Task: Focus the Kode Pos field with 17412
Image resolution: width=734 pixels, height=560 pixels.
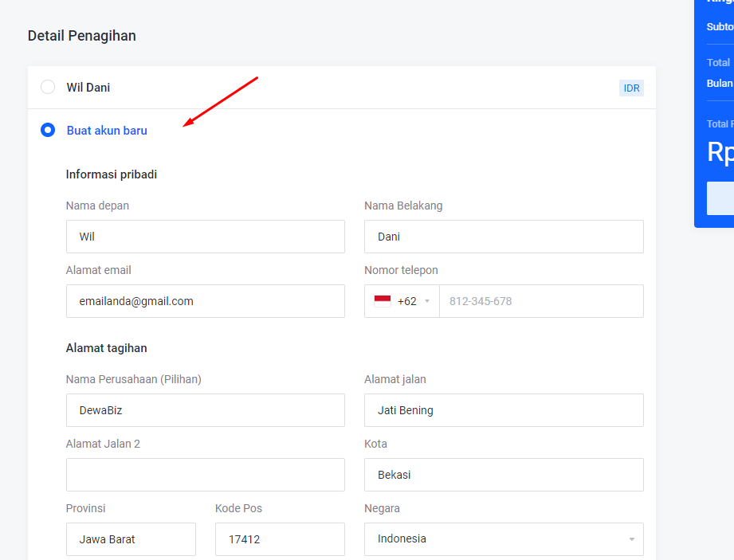Action: coord(280,539)
